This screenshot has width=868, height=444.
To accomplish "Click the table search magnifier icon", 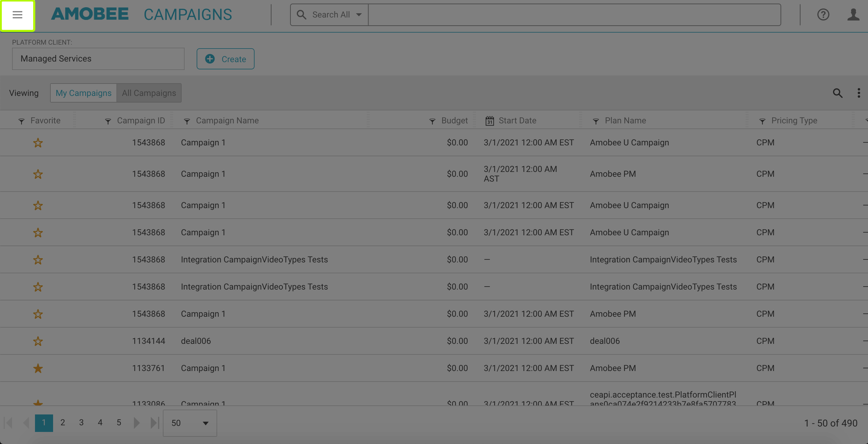I will [x=838, y=93].
